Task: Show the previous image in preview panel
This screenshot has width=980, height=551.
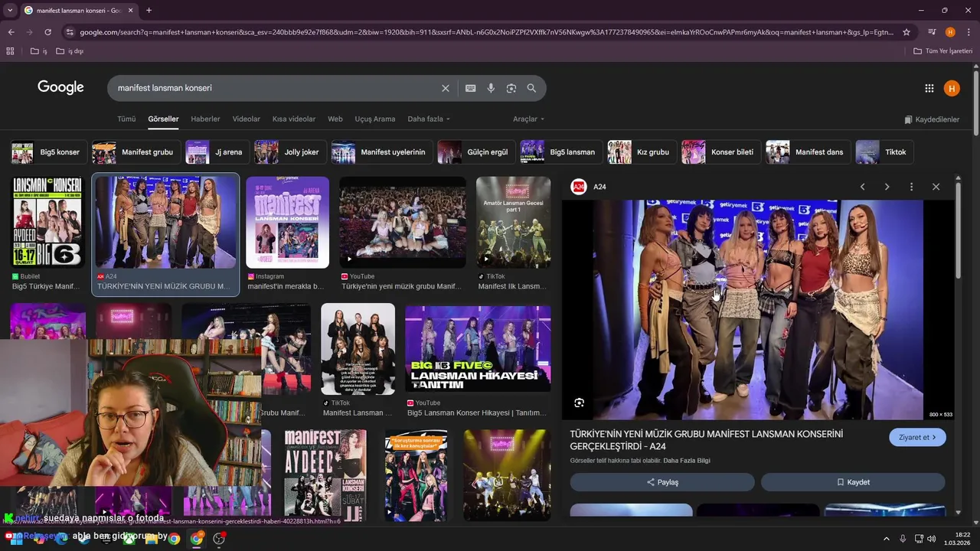Action: [862, 187]
